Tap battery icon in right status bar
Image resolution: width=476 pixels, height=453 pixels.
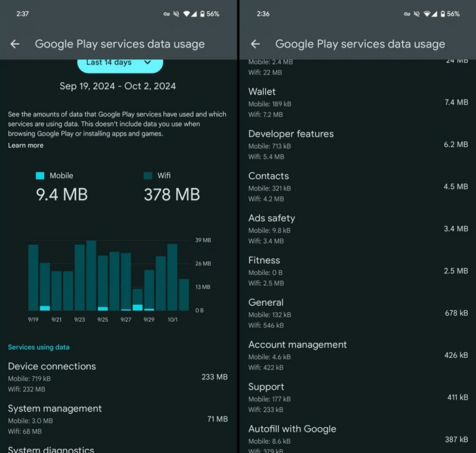click(443, 14)
